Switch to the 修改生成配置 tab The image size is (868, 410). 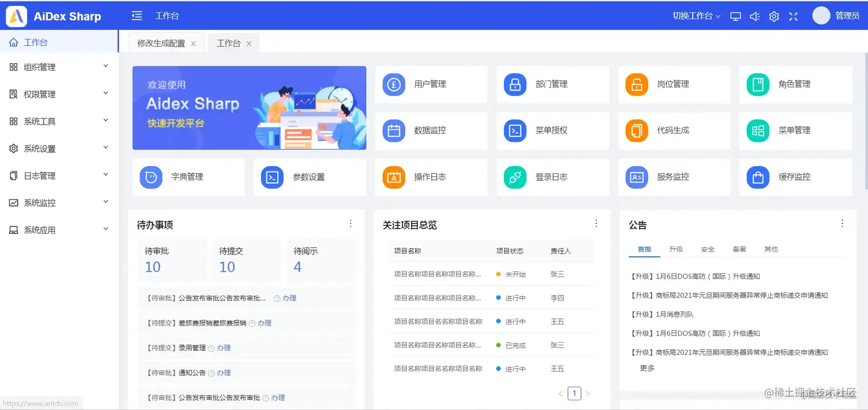(161, 44)
